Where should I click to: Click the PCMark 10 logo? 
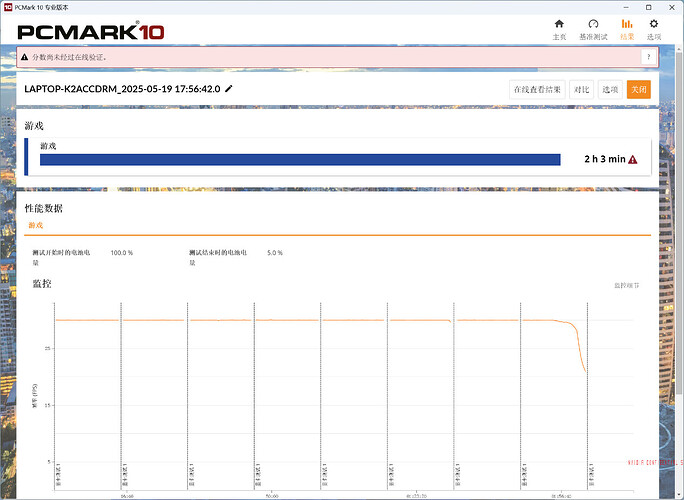point(91,30)
